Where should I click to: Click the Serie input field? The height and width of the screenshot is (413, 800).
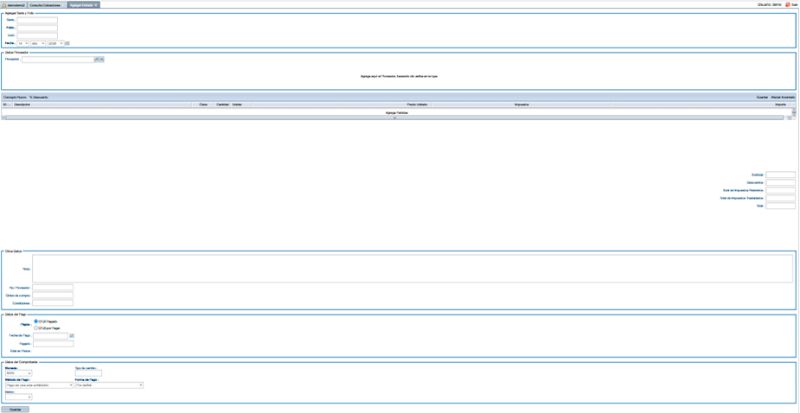[x=37, y=19]
